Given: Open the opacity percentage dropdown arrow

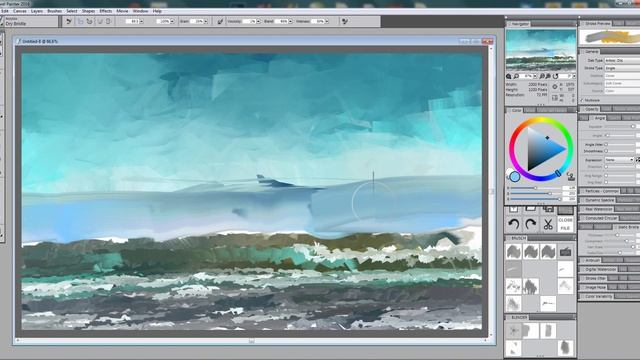Looking at the screenshot, I should click(172, 21).
